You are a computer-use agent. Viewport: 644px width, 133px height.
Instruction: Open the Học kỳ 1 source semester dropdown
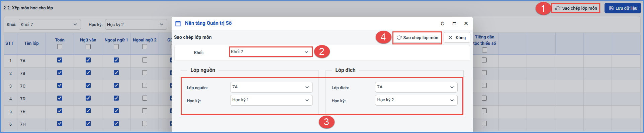coord(271,100)
